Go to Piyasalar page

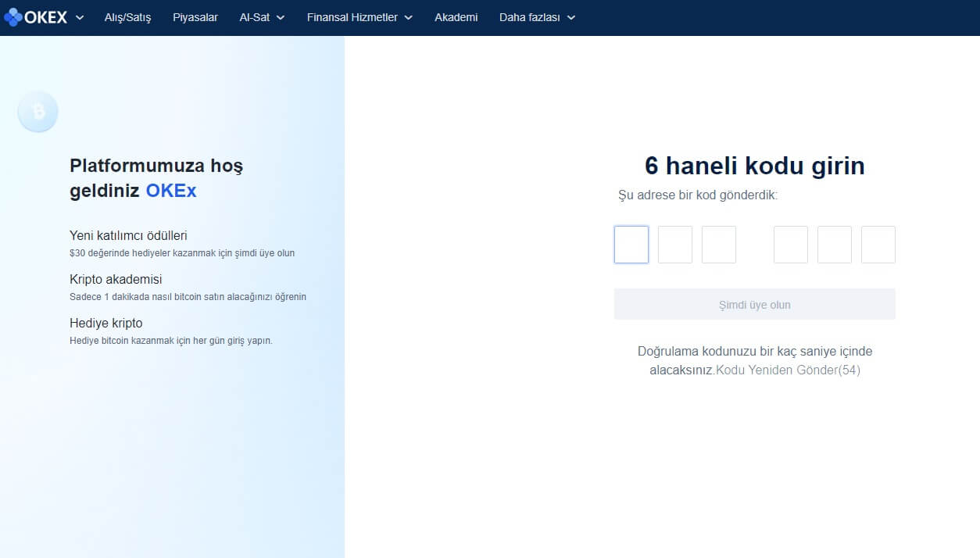[195, 17]
